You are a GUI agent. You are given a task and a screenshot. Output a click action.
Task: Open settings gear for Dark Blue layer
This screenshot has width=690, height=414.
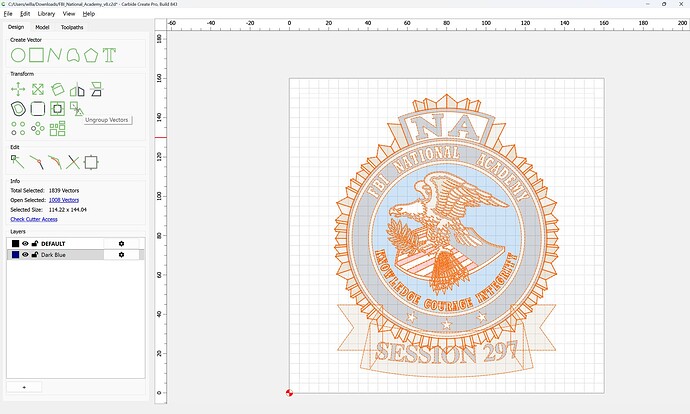coord(121,255)
